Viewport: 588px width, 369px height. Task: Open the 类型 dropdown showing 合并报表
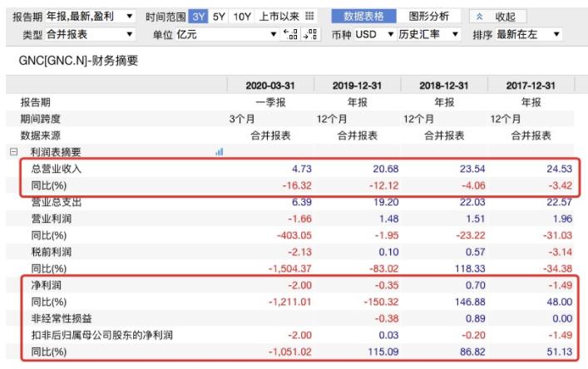click(x=90, y=34)
